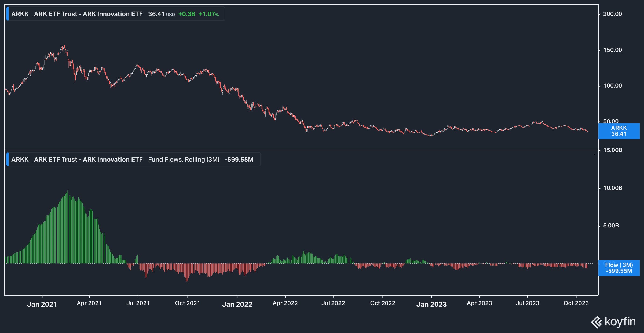Click the +1.07% percent change

(208, 14)
